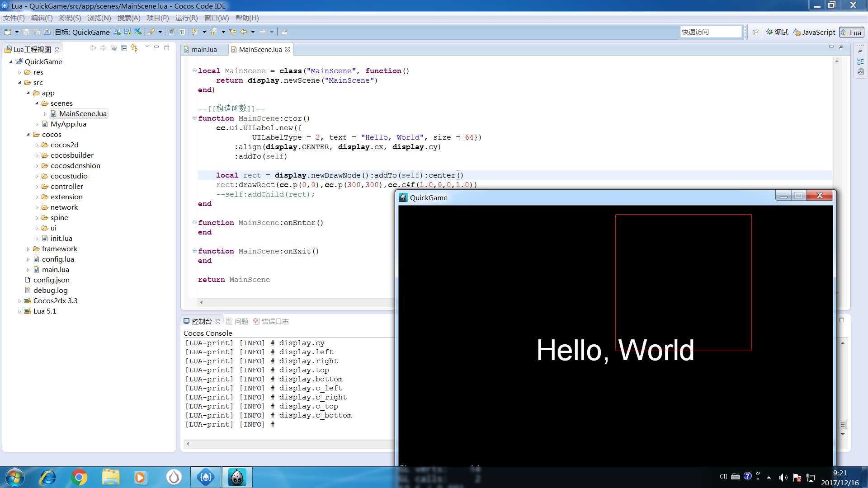
Task: Maximize the Lua工程视图 panel
Action: click(167, 47)
